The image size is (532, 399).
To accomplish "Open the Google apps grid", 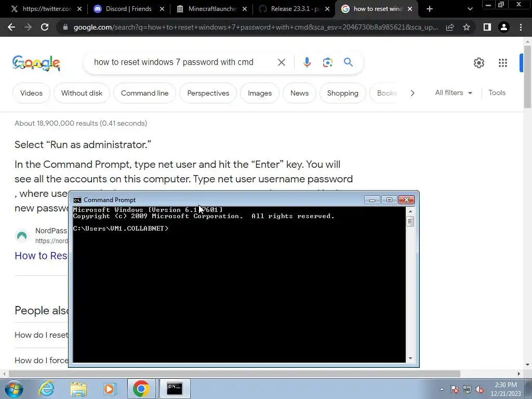I will pos(503,63).
